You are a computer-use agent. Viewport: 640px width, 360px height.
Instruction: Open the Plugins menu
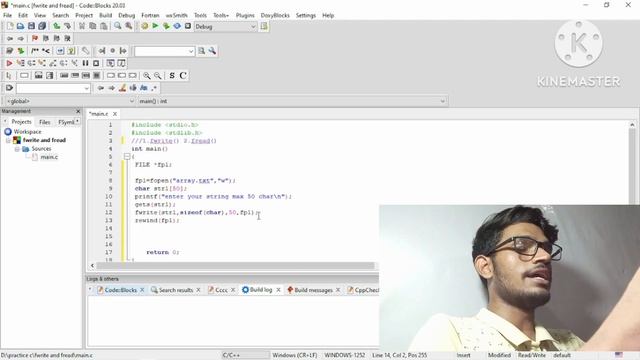(245, 15)
